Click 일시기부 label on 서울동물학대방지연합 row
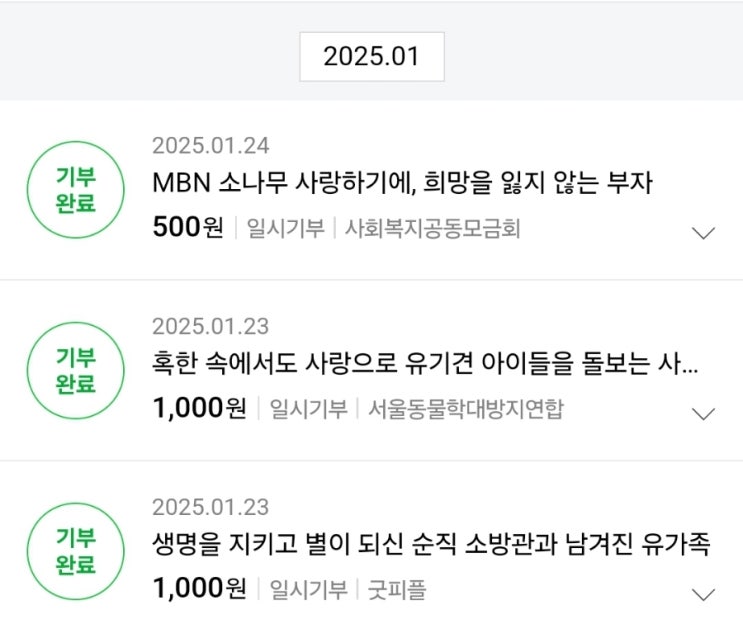 click(308, 409)
